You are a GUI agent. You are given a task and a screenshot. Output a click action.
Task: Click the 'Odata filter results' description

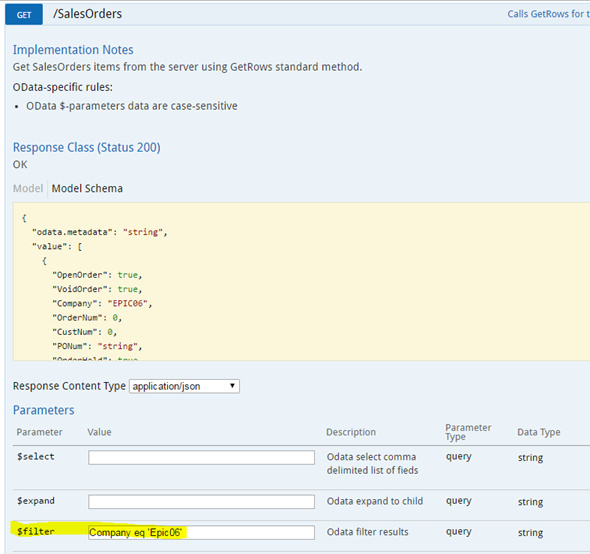click(x=367, y=532)
